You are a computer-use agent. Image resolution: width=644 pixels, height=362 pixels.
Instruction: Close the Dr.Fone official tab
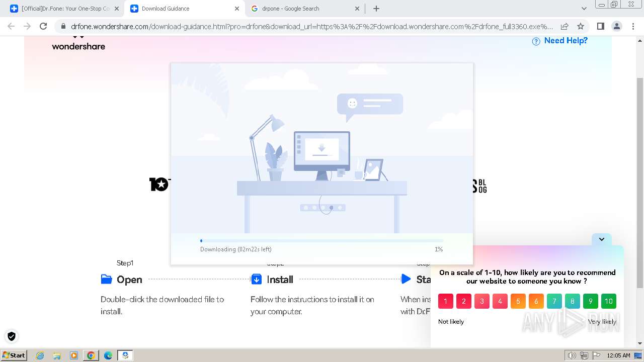click(117, 9)
